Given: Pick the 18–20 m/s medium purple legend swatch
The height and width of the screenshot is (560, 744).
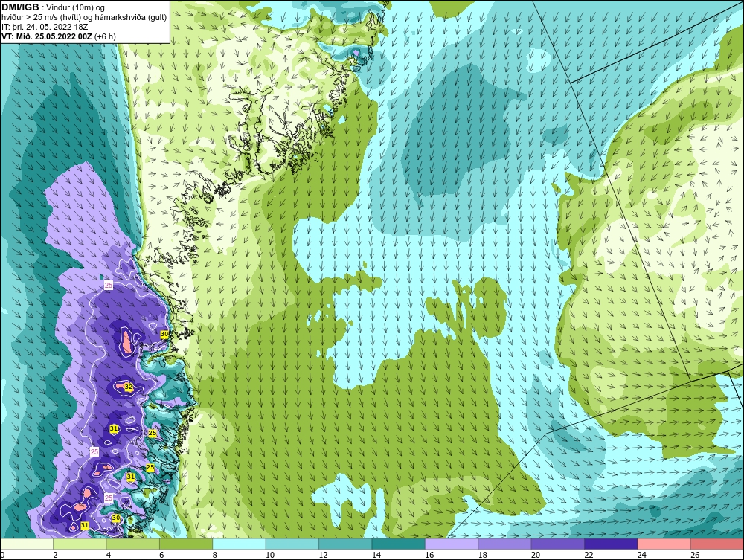Looking at the screenshot, I should [x=505, y=544].
